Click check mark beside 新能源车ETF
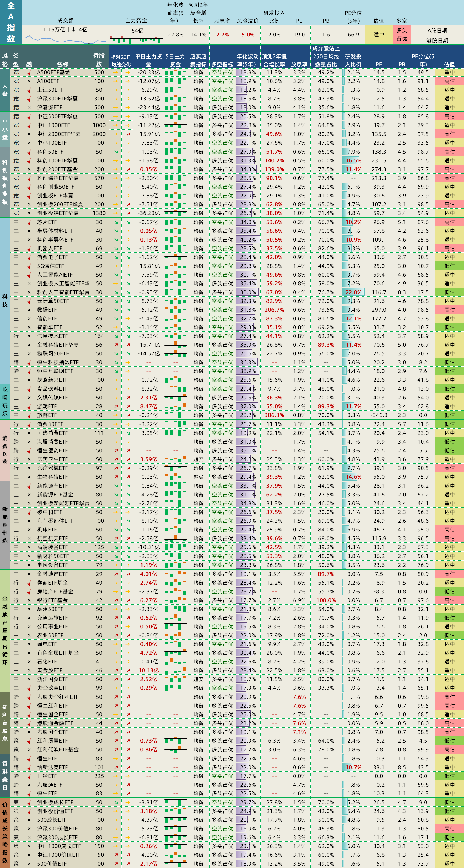 29,486
